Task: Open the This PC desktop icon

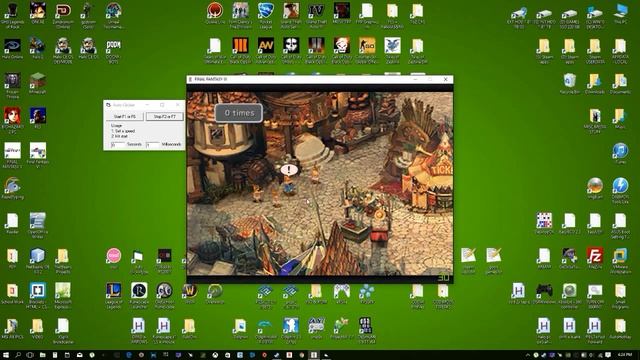Action: (620, 13)
